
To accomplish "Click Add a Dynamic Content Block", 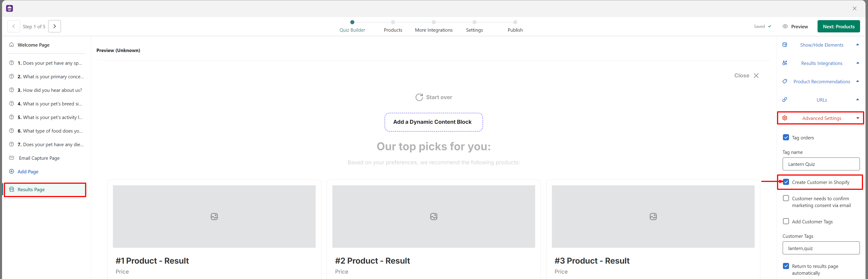I will (x=434, y=122).
